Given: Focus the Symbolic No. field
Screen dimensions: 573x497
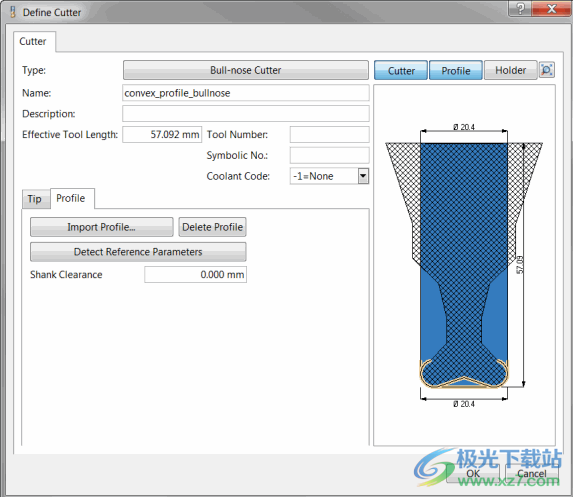Looking at the screenshot, I should 329,155.
